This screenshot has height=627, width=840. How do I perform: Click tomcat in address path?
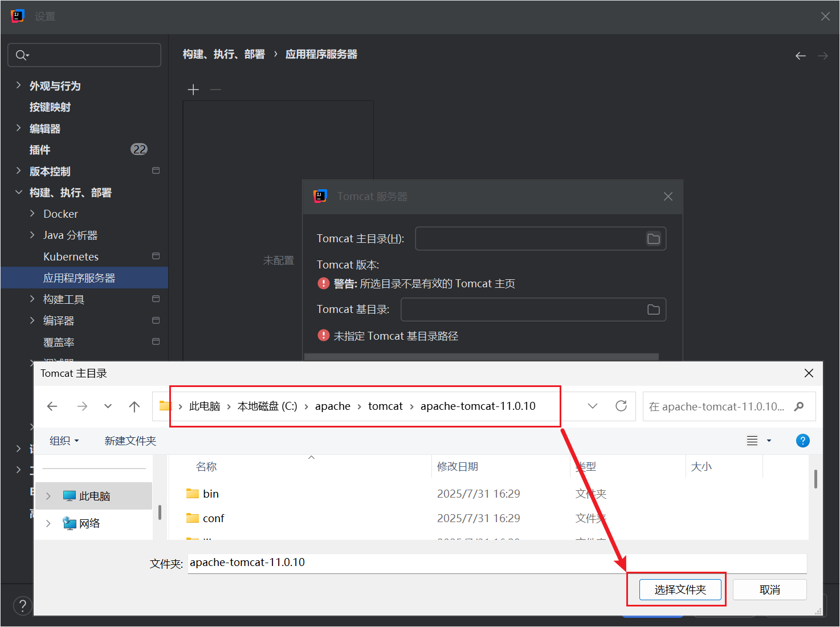point(385,406)
